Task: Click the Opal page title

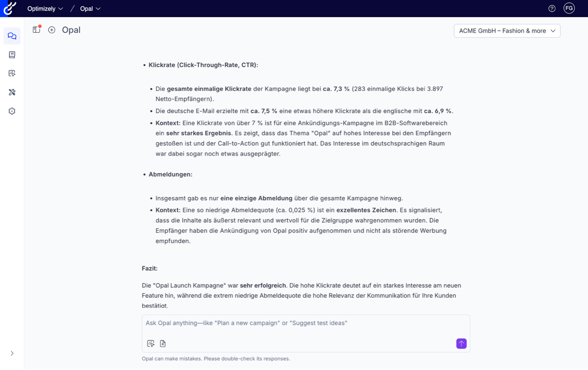Action: tap(71, 30)
